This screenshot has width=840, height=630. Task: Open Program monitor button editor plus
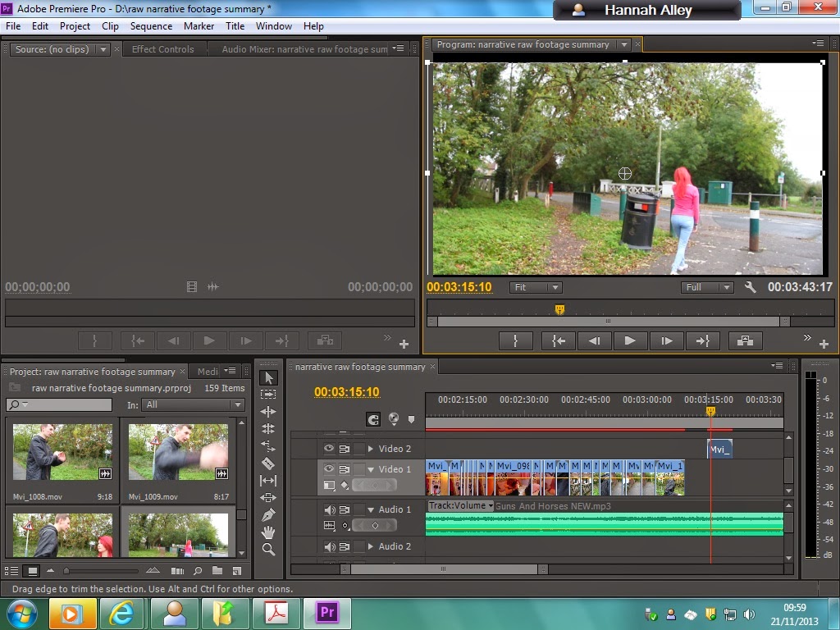click(x=824, y=344)
